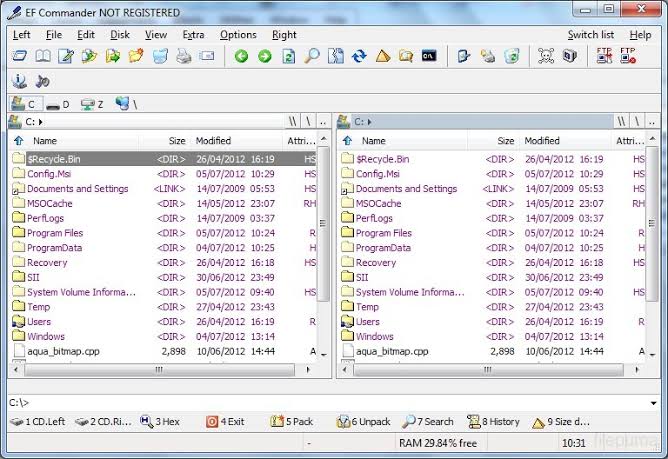Switch to drive D button
Image resolution: width=668 pixels, height=459 pixels.
(x=58, y=104)
